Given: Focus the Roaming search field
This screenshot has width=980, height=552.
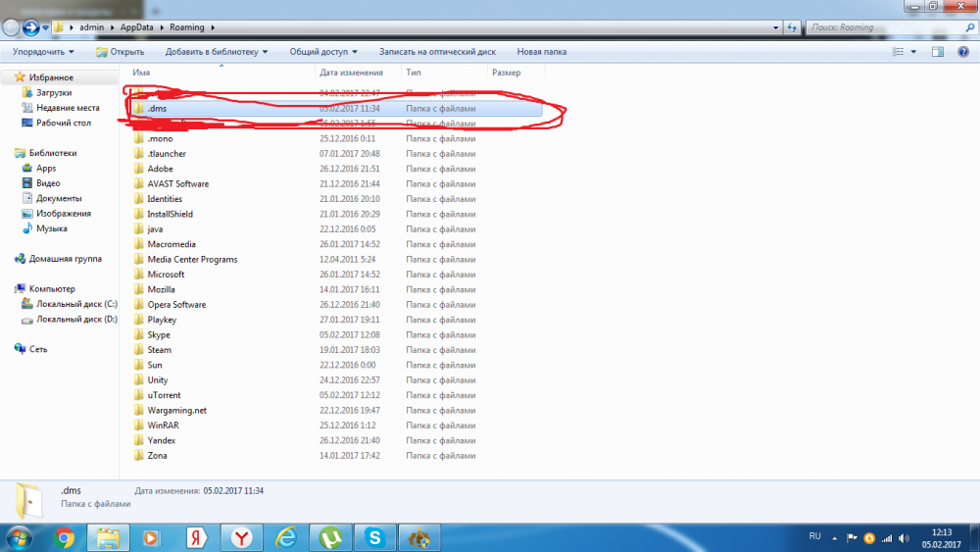Looking at the screenshot, I should (x=884, y=27).
